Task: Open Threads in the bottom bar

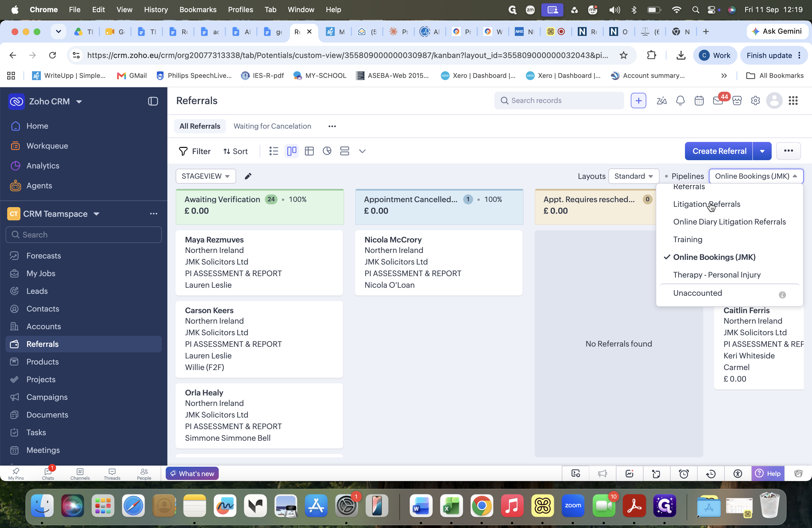Action: tap(112, 474)
